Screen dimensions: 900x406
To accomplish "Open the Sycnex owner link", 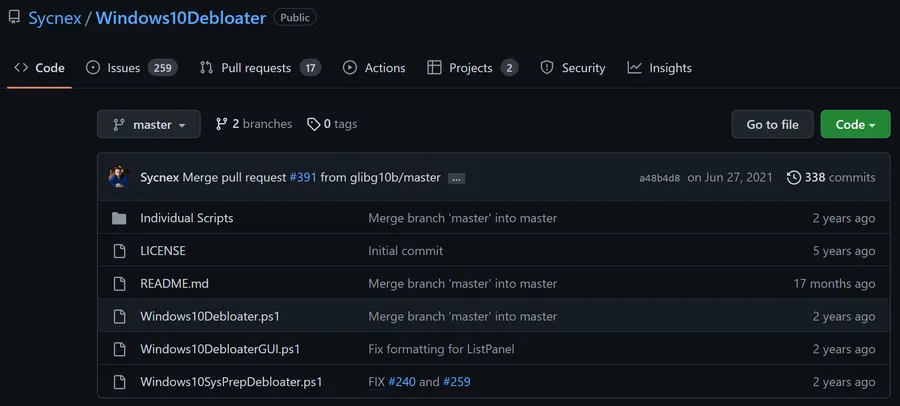I will [55, 18].
